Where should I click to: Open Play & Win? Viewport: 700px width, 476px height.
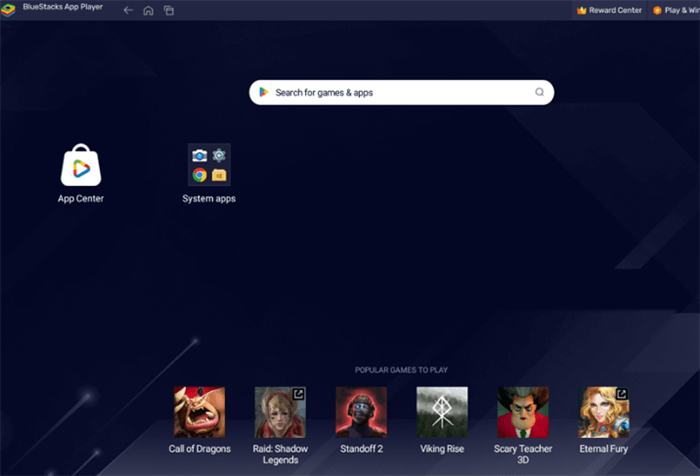(x=675, y=10)
